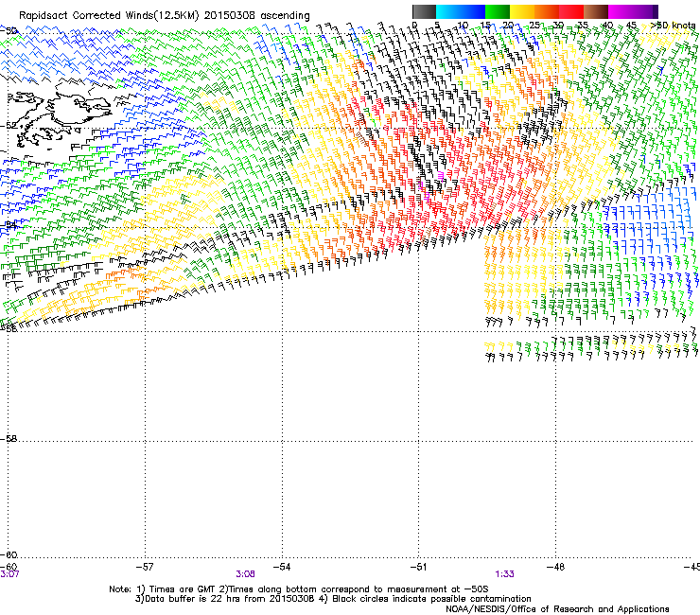Click the green 15-20 knots legend swatch
The height and width of the screenshot is (615, 700).
pyautogui.click(x=498, y=11)
